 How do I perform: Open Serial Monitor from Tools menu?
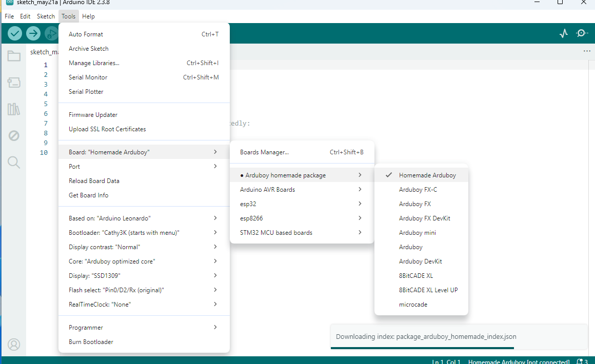(144, 77)
